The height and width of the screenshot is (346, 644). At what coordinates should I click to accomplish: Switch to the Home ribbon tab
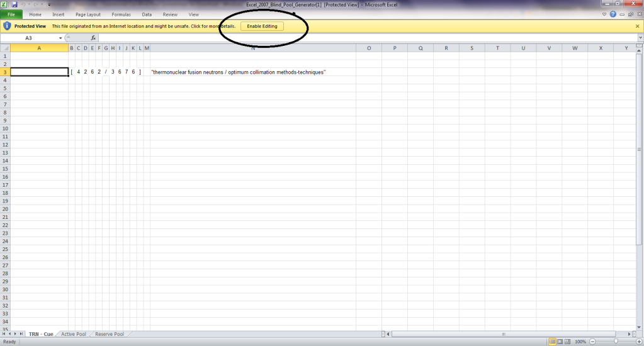click(x=35, y=14)
